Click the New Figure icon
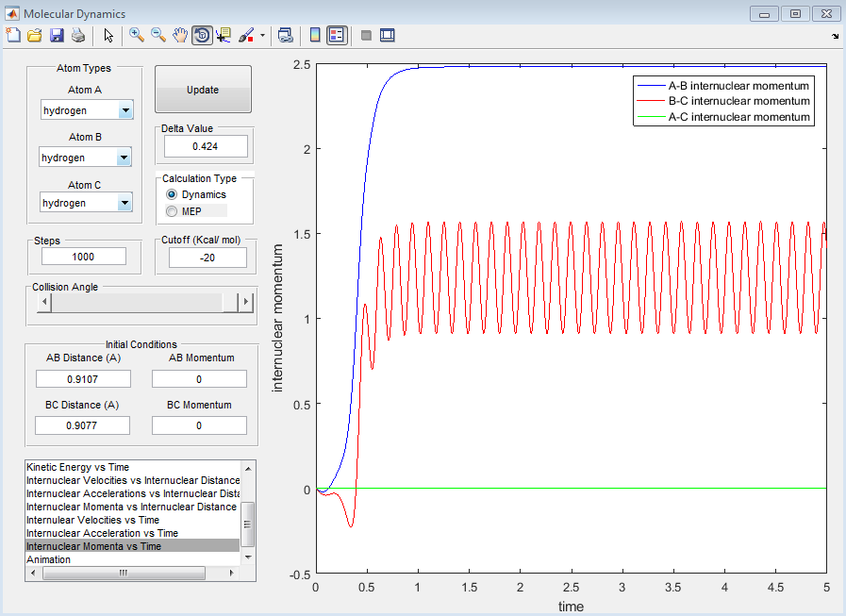Image resolution: width=846 pixels, height=616 pixels. pos(13,35)
